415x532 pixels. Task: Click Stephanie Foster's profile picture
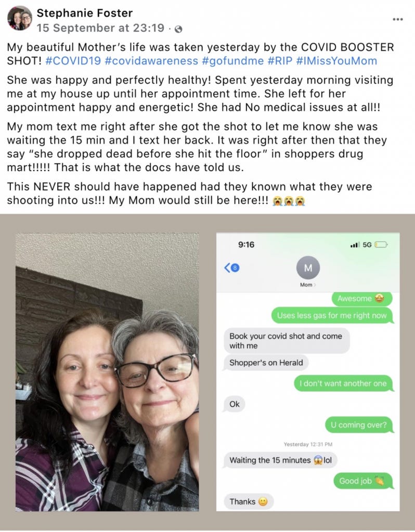click(19, 19)
